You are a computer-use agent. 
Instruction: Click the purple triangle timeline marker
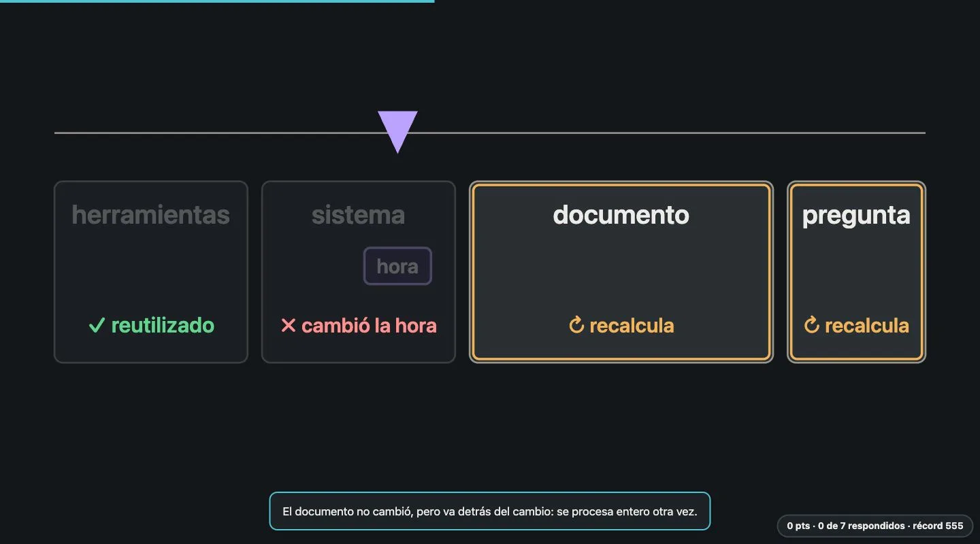tap(397, 131)
